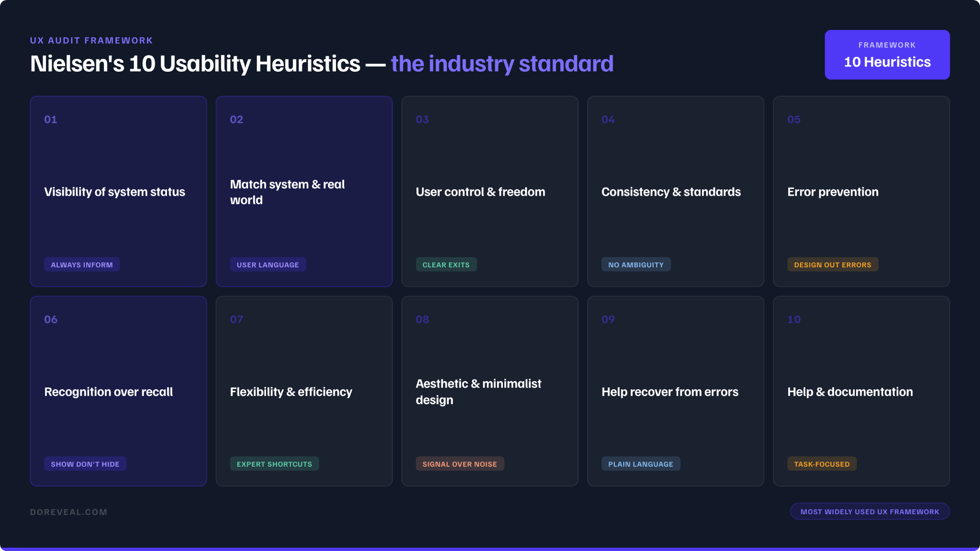Image resolution: width=980 pixels, height=551 pixels.
Task: Click the 10 Heuristics framework badge
Action: click(x=887, y=55)
